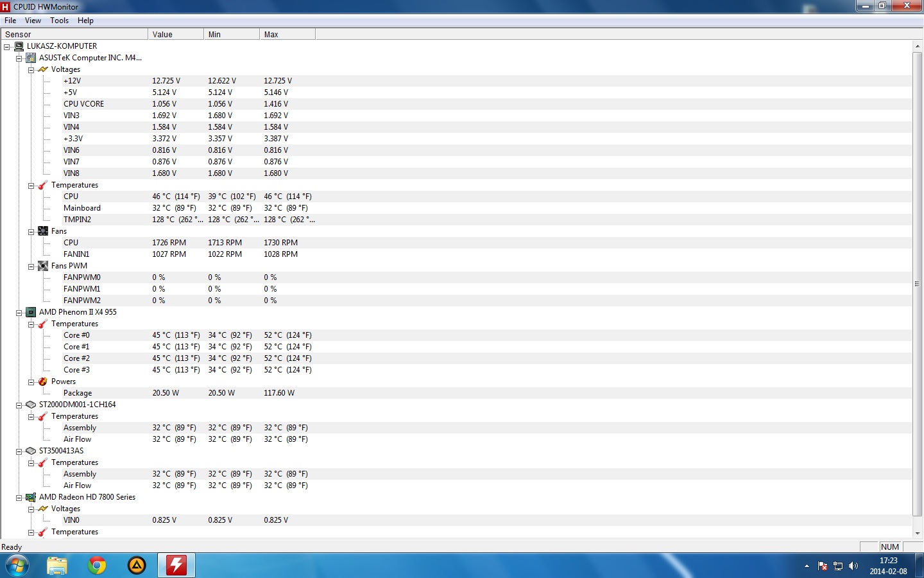This screenshot has height=578, width=924.
Task: Select the Package power row
Action: pyautogui.click(x=456, y=393)
